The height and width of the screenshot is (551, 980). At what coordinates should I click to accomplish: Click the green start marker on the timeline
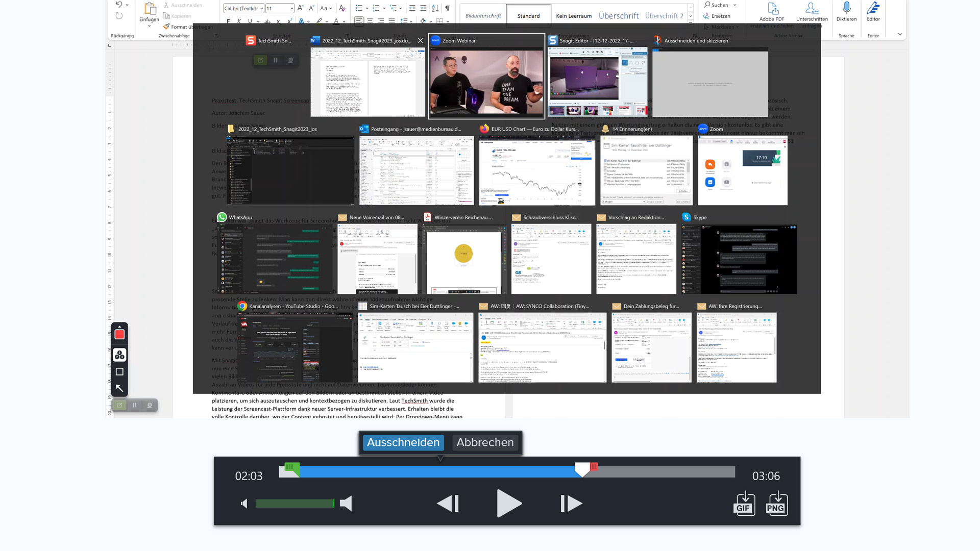[x=291, y=467]
